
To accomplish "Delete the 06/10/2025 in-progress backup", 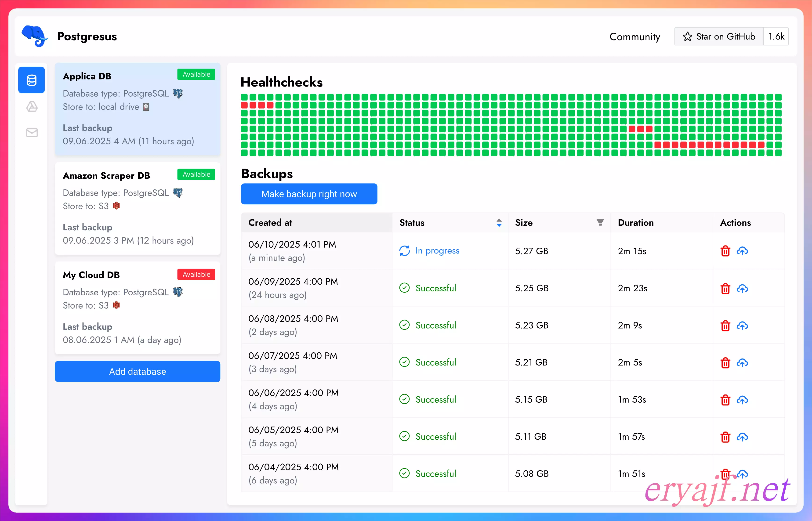I will (x=725, y=251).
